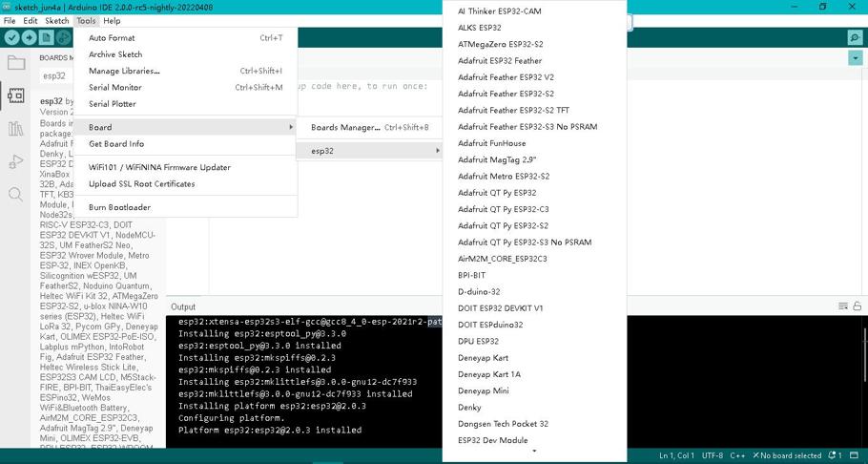This screenshot has height=464, width=868.
Task: Click Ln 1, Col 1 cursor position
Action: (x=676, y=455)
